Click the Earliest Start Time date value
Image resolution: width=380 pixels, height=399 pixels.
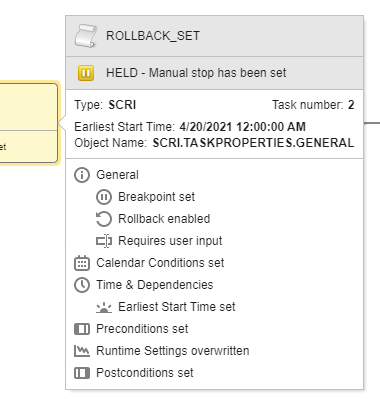click(242, 127)
